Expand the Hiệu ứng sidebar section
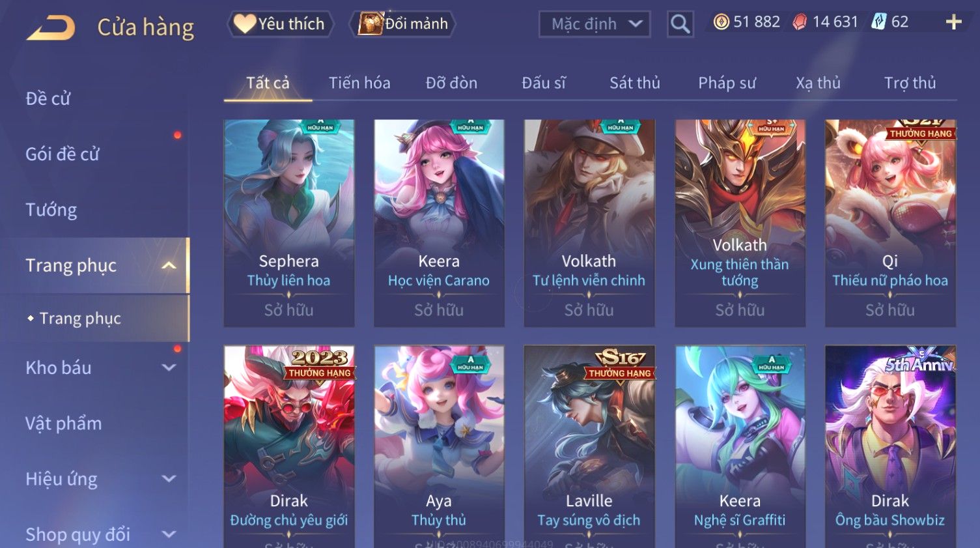The height and width of the screenshot is (548, 980). tap(169, 479)
